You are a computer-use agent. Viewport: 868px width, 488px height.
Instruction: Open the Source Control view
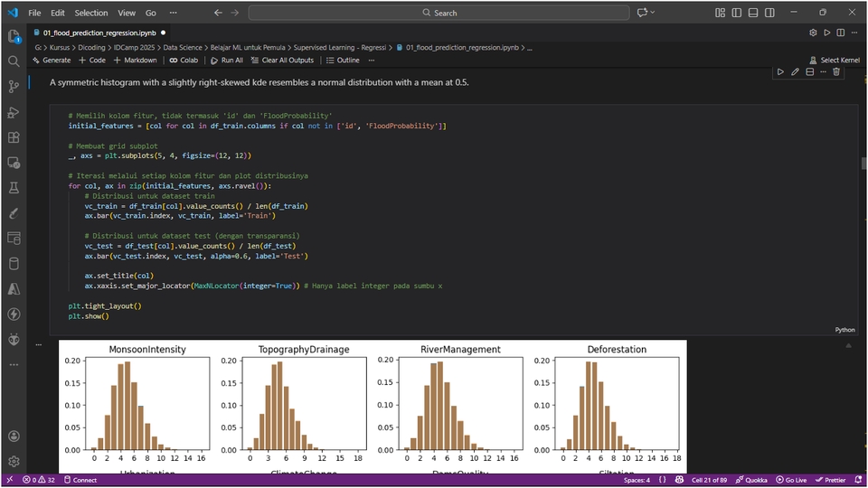click(14, 87)
